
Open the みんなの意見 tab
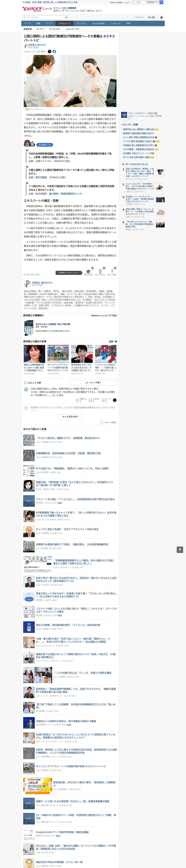pyautogui.click(x=98, y=24)
